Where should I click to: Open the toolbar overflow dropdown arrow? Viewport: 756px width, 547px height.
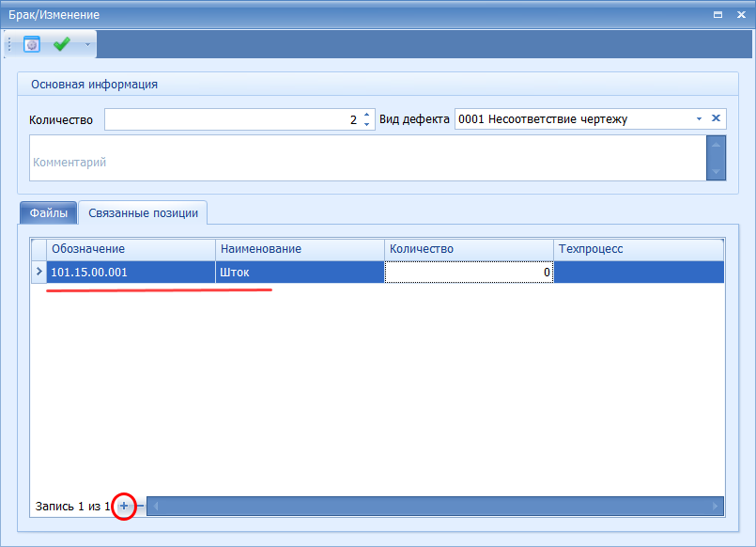pos(87,44)
